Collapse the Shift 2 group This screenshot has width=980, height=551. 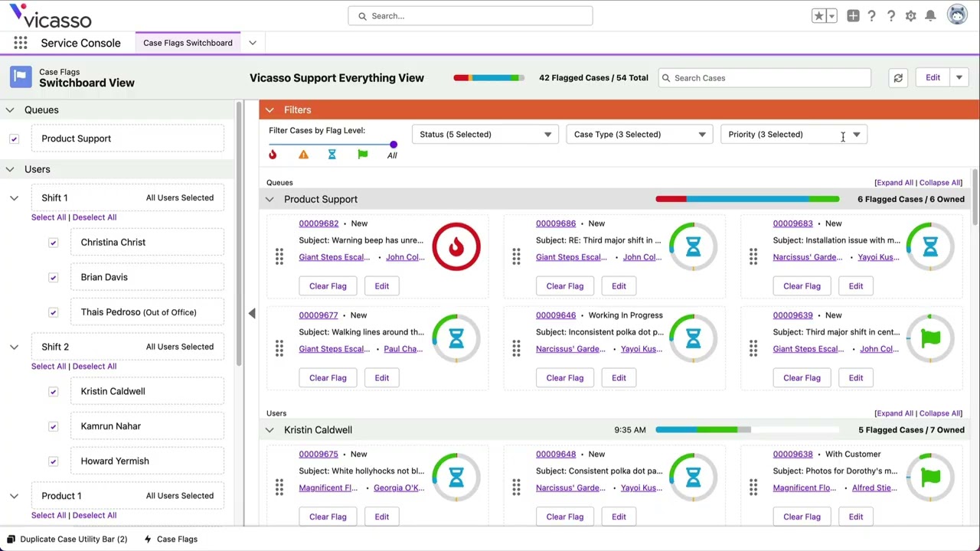click(14, 347)
